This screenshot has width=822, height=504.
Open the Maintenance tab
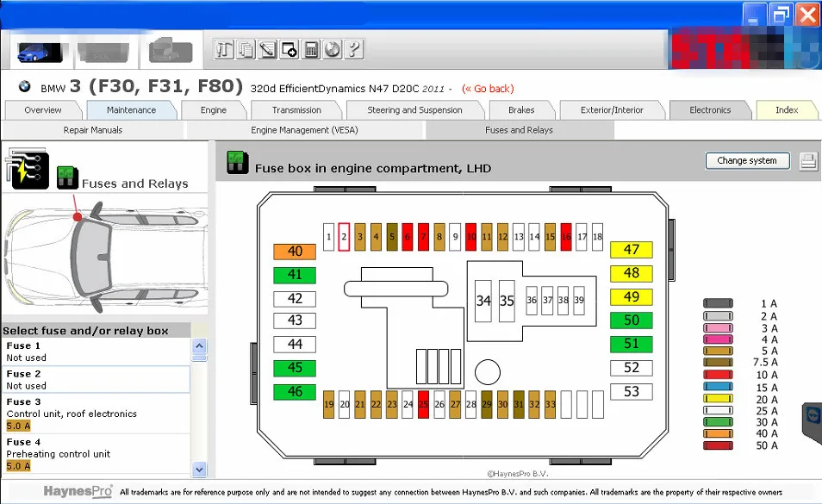pos(131,110)
